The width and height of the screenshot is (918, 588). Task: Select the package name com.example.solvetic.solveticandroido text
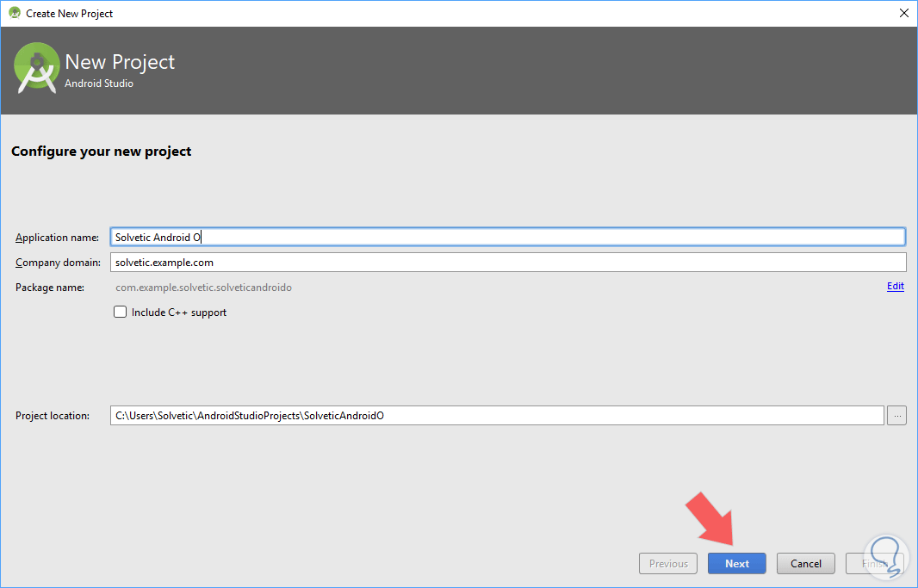(x=203, y=288)
